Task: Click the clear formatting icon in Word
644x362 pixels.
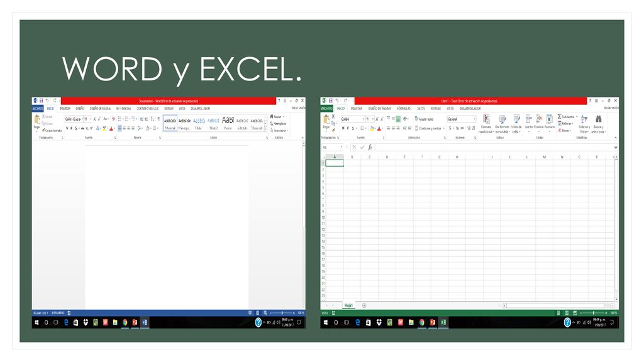Action: tap(113, 119)
